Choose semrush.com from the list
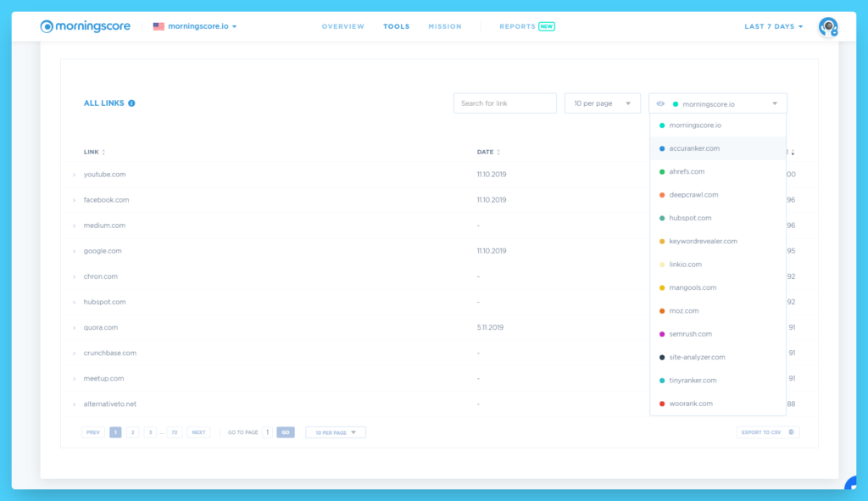Screen dimensions: 868x501 718,334
